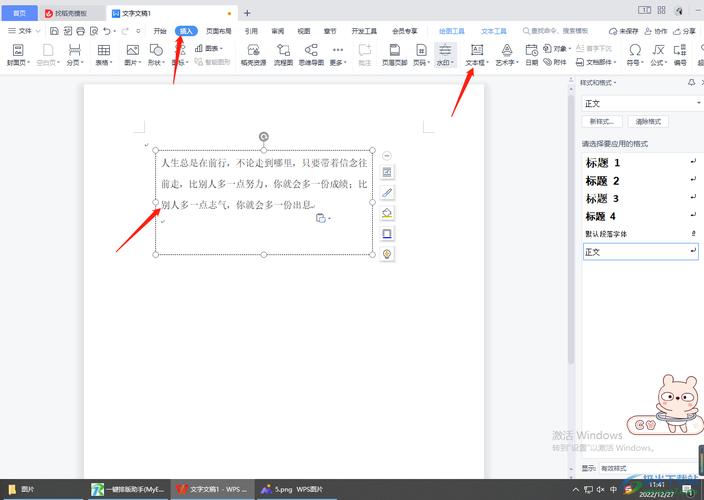The image size is (704, 500).
Task: Open the 正文 style combo box at top
Action: 641,104
